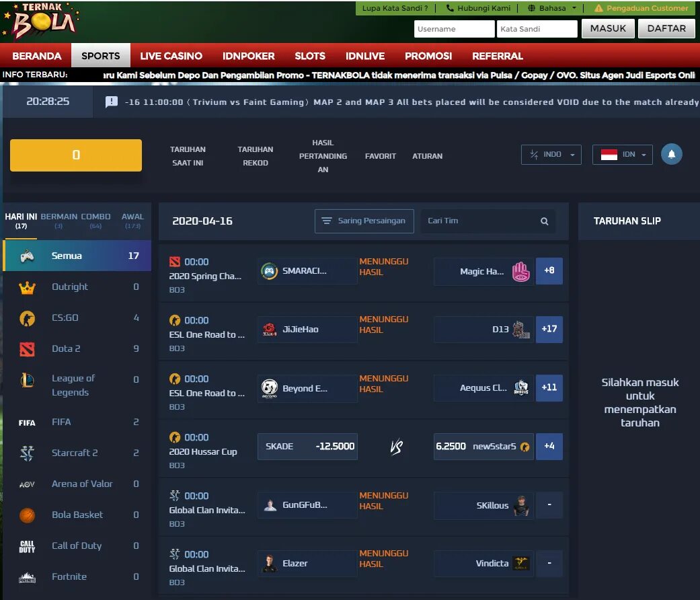The width and height of the screenshot is (700, 600).
Task: Switch to the AWAL tab
Action: tap(132, 221)
